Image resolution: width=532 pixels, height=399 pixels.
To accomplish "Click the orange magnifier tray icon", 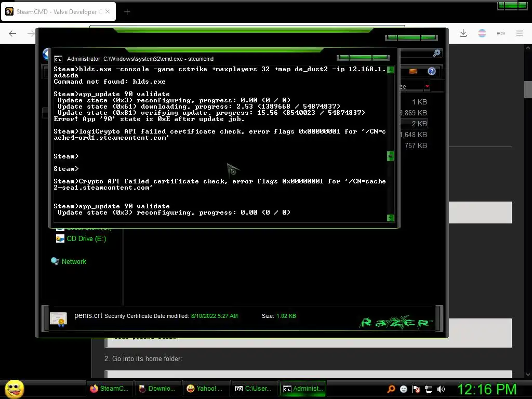I will coord(391,389).
